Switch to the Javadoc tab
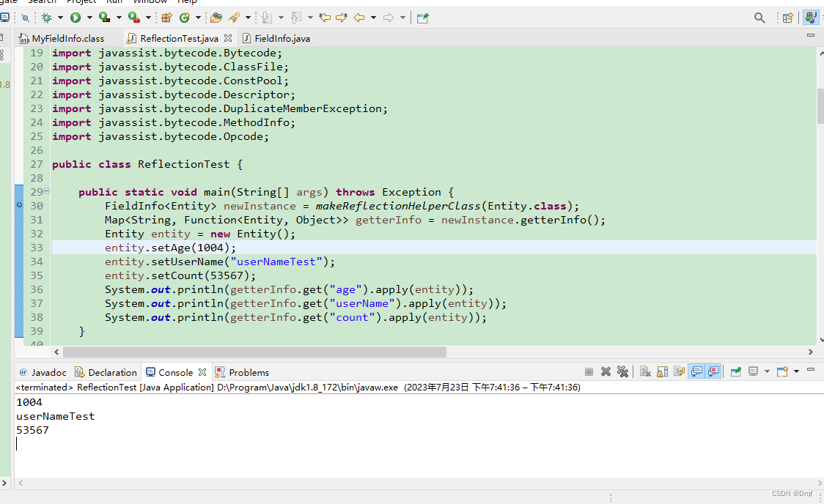Viewport: 824px width, 504px height. pyautogui.click(x=43, y=372)
